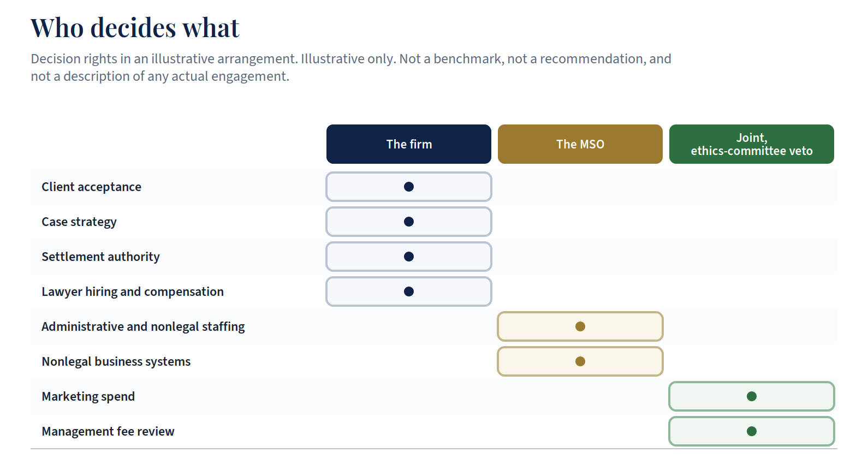
Task: Click the Administrative and nonlegal staffing label
Action: click(x=143, y=326)
